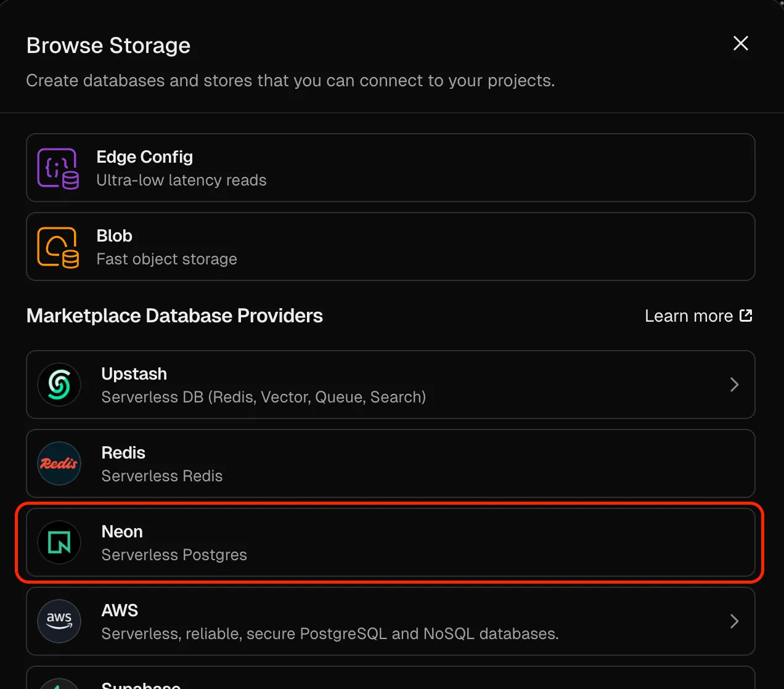This screenshot has width=784, height=689.
Task: Choose the Neon provider title
Action: point(122,532)
